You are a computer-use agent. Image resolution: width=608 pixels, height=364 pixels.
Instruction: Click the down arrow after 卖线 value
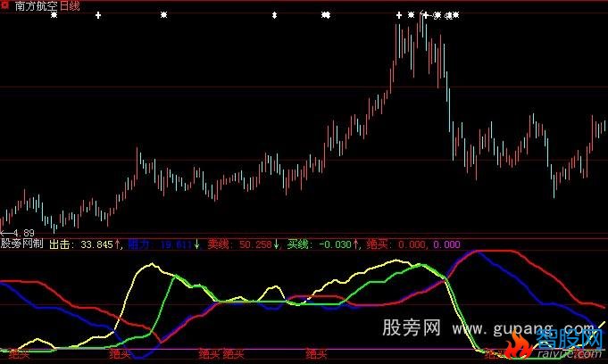point(276,243)
